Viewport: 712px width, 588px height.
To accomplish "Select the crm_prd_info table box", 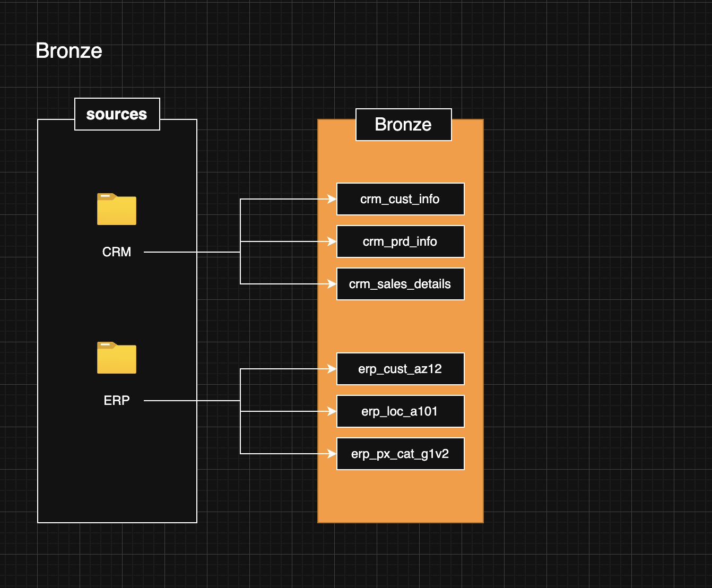I will coord(400,241).
